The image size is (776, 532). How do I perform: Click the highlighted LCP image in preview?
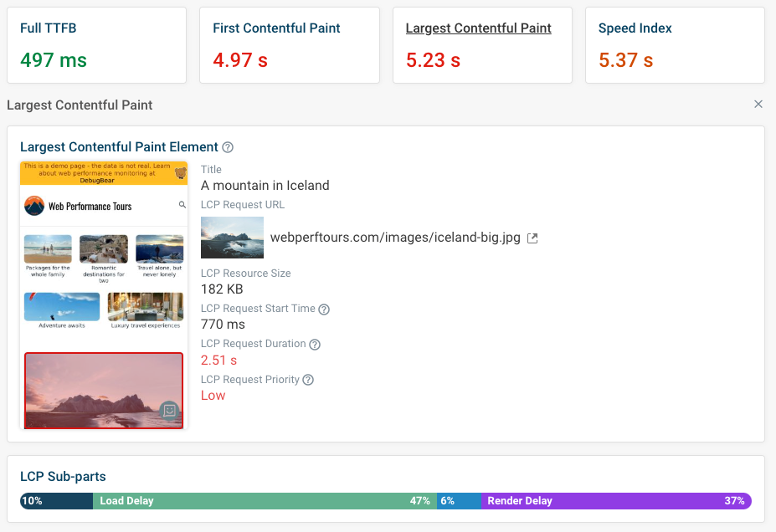[104, 390]
